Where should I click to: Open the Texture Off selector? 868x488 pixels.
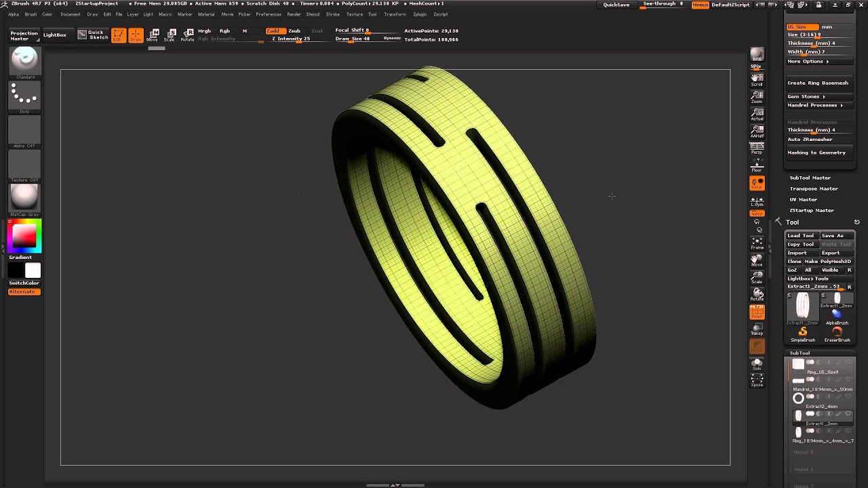tap(24, 166)
